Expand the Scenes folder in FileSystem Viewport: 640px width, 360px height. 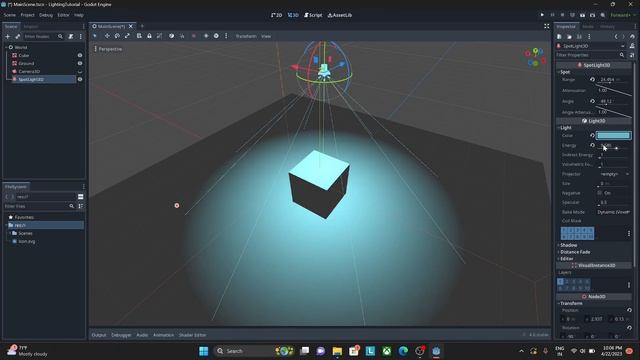[10, 233]
